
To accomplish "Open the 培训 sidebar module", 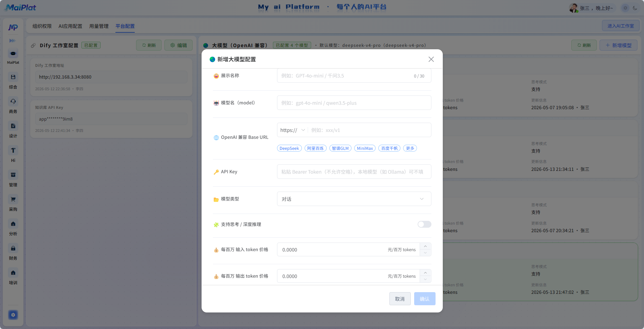I will (13, 273).
